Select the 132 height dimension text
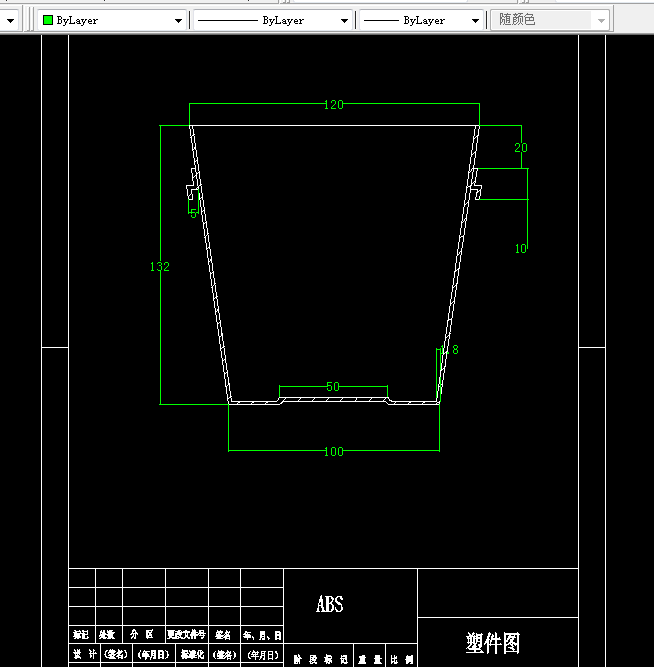Image resolution: width=654 pixels, height=667 pixels. click(160, 267)
